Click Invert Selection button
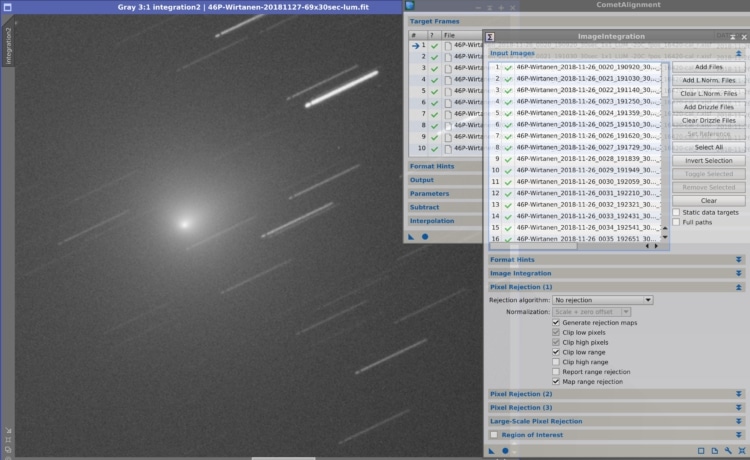Screen dimensions: 750x460 [x=708, y=161]
